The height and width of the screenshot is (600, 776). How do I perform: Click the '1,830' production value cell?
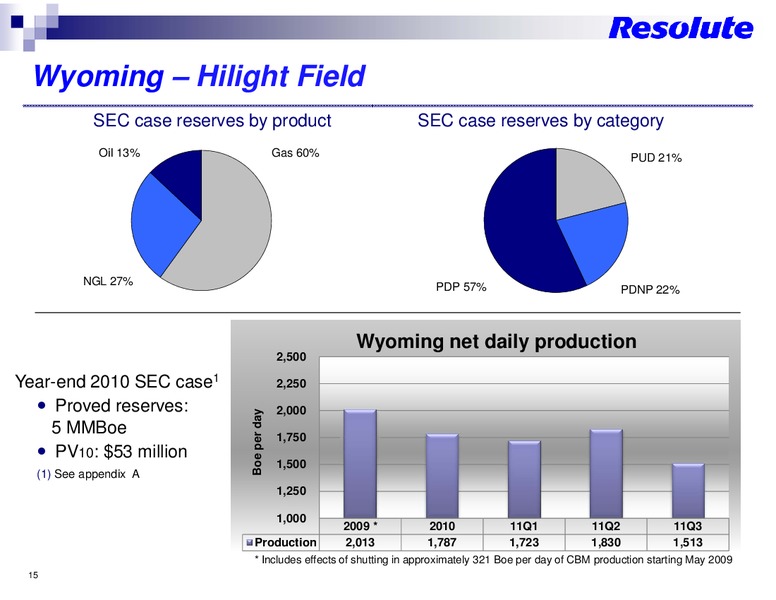(x=606, y=543)
